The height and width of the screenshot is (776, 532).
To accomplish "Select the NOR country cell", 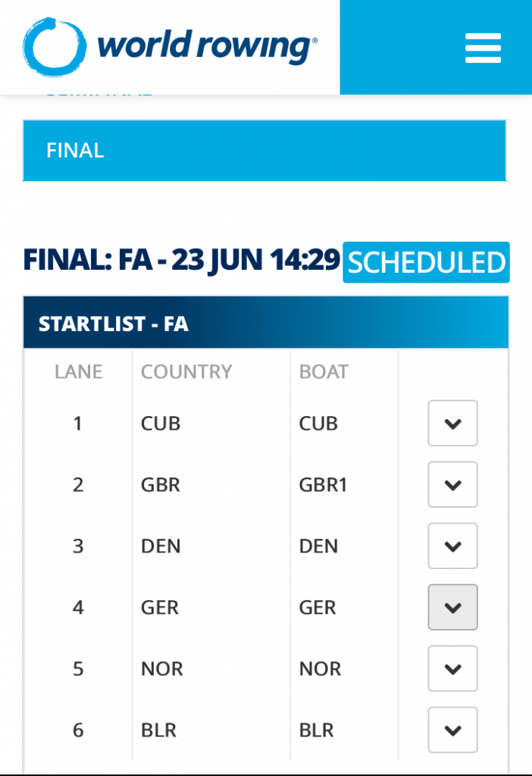I will pyautogui.click(x=162, y=668).
